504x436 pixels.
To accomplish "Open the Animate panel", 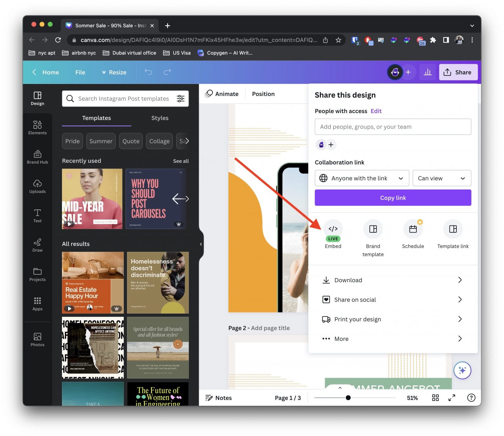I will 222,94.
